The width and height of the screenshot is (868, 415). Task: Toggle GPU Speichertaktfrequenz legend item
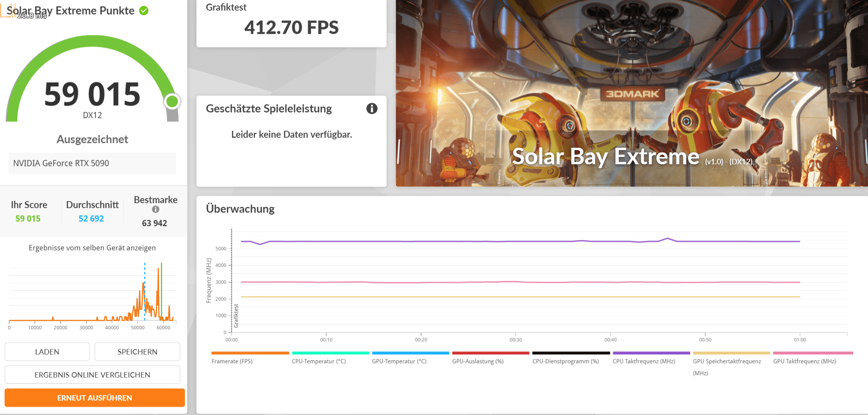(727, 361)
